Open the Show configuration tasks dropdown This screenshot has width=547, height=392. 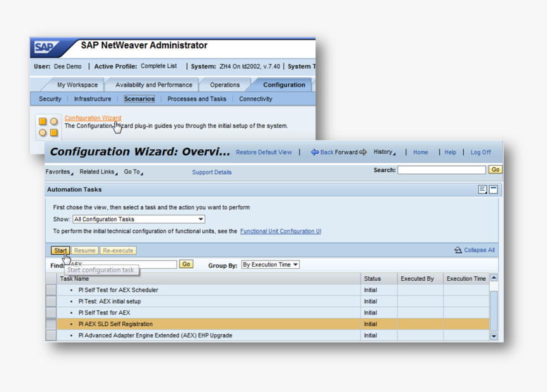coord(139,219)
